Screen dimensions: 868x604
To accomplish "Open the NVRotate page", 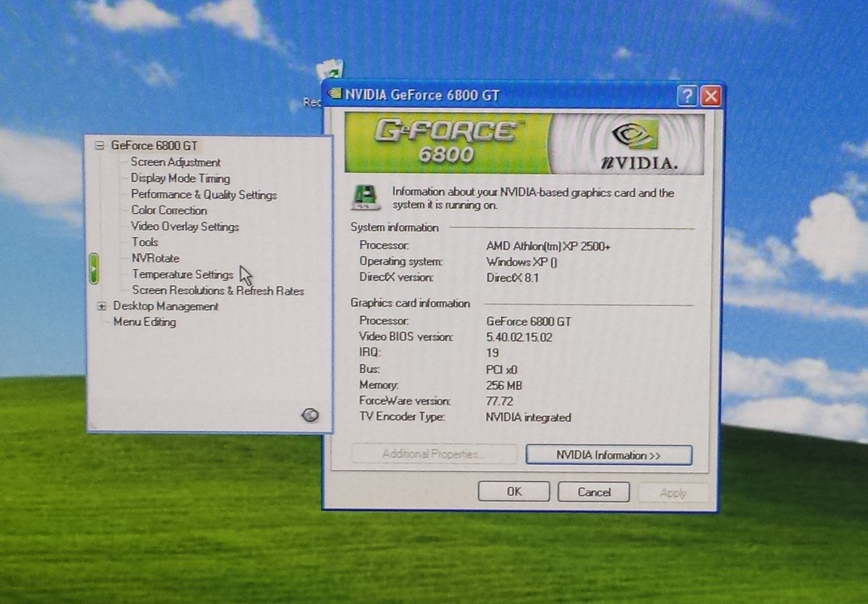I will 156,258.
